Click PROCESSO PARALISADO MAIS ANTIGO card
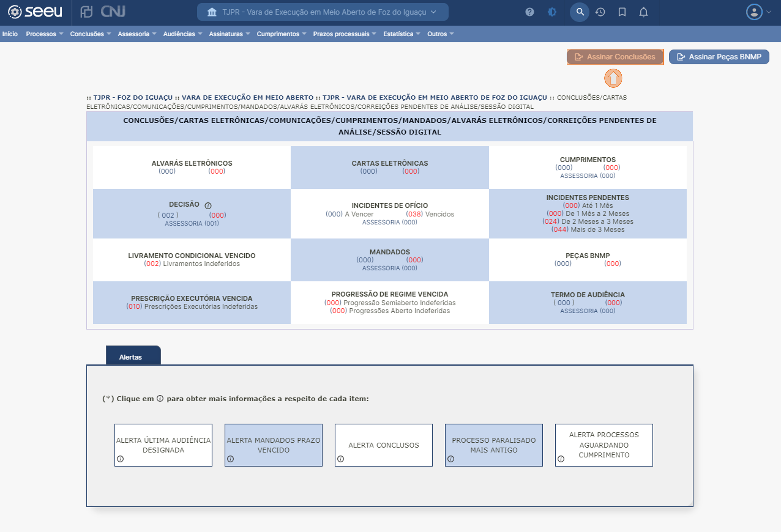 tap(494, 445)
